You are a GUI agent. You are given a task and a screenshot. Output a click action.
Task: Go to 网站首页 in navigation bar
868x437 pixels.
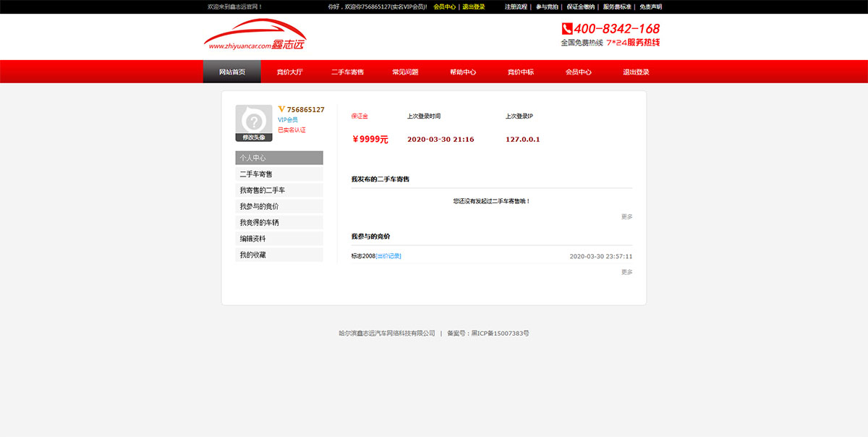[232, 72]
